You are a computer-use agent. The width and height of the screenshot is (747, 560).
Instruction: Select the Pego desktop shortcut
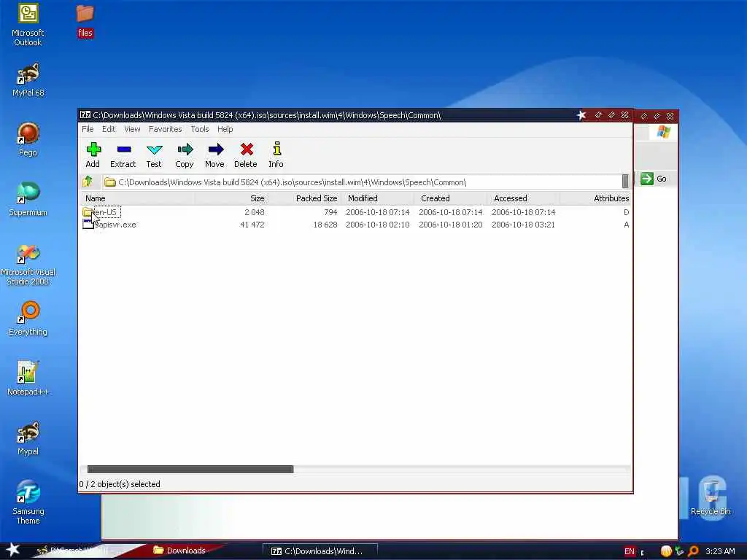[28, 139]
